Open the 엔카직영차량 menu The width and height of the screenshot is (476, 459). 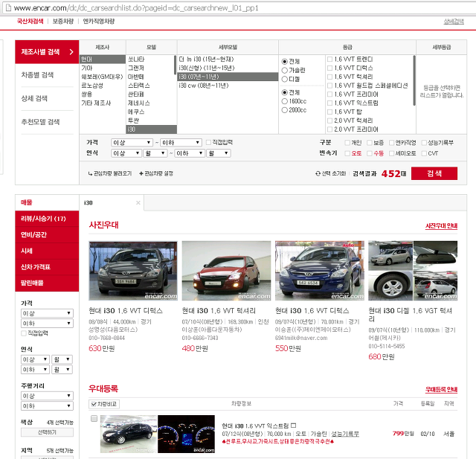[x=99, y=22]
